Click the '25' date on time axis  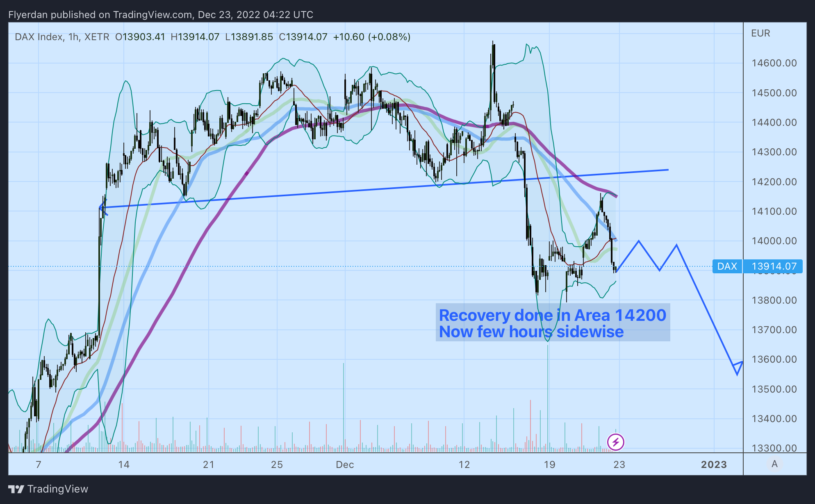tap(277, 464)
